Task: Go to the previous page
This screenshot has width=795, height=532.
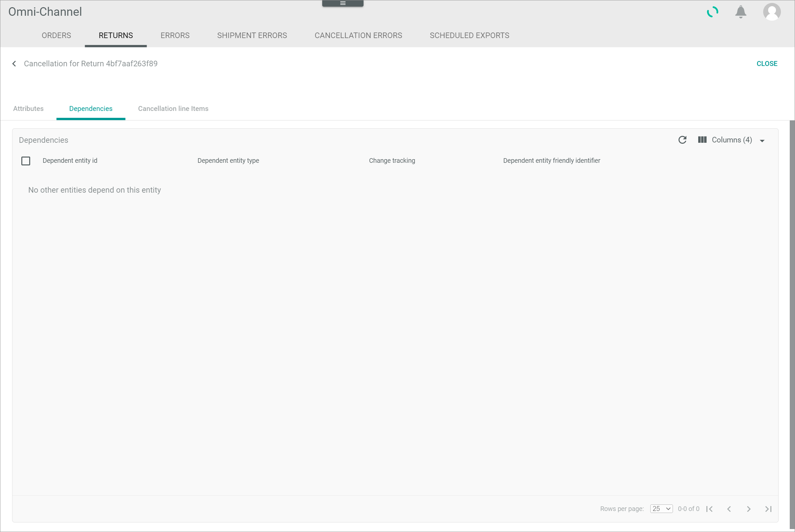Action: pos(729,509)
